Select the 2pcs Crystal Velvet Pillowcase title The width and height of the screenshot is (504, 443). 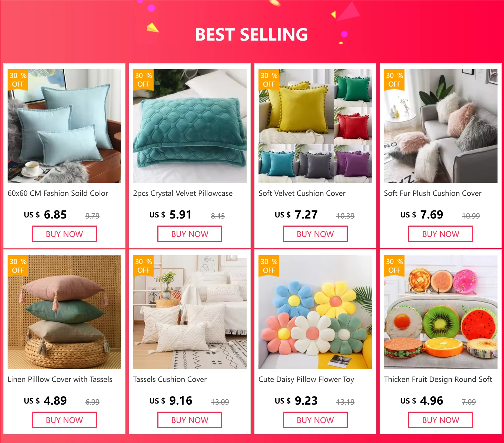tap(183, 193)
